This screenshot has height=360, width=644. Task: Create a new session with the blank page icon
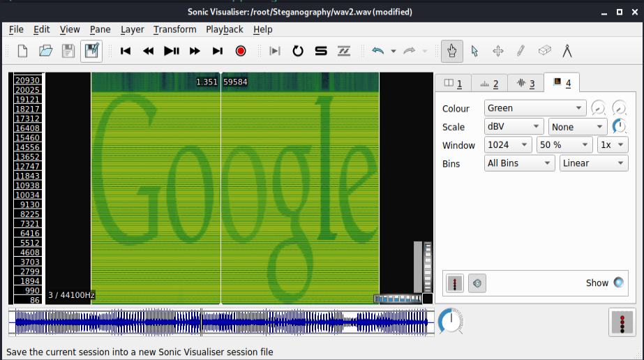(x=22, y=52)
